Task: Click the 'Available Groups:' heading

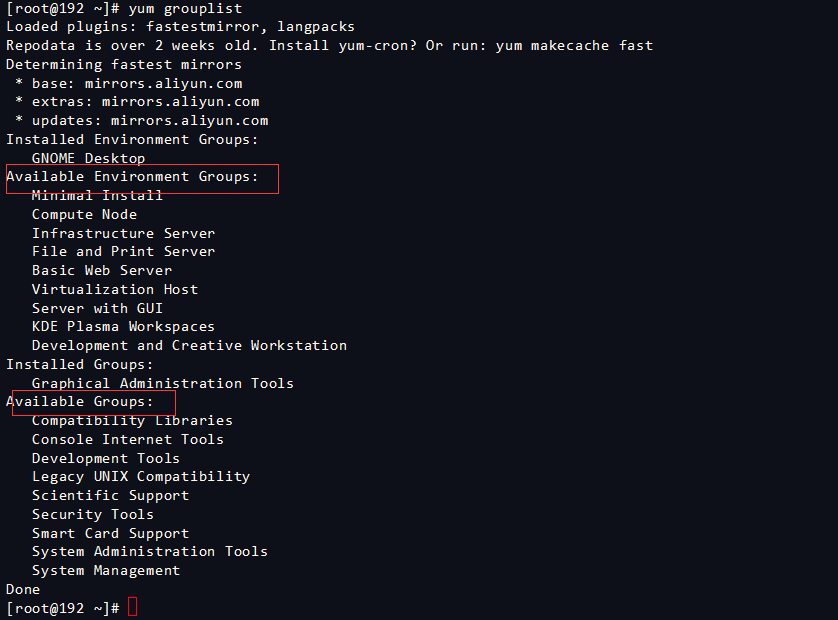Action: coord(80,402)
